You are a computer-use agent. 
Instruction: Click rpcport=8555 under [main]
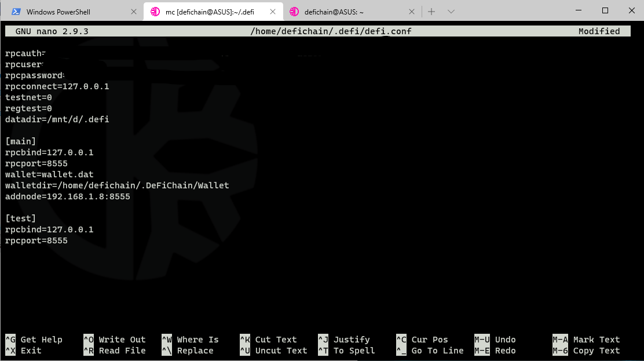(36, 163)
